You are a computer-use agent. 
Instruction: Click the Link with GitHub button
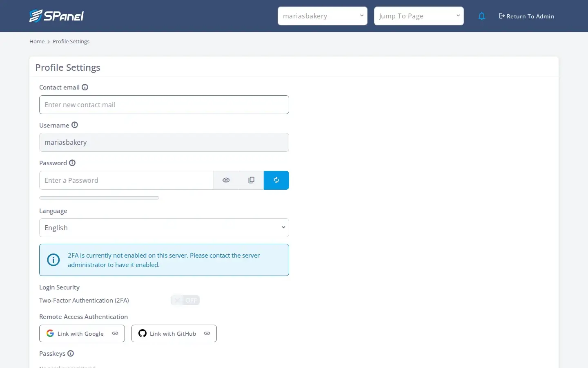tap(174, 334)
